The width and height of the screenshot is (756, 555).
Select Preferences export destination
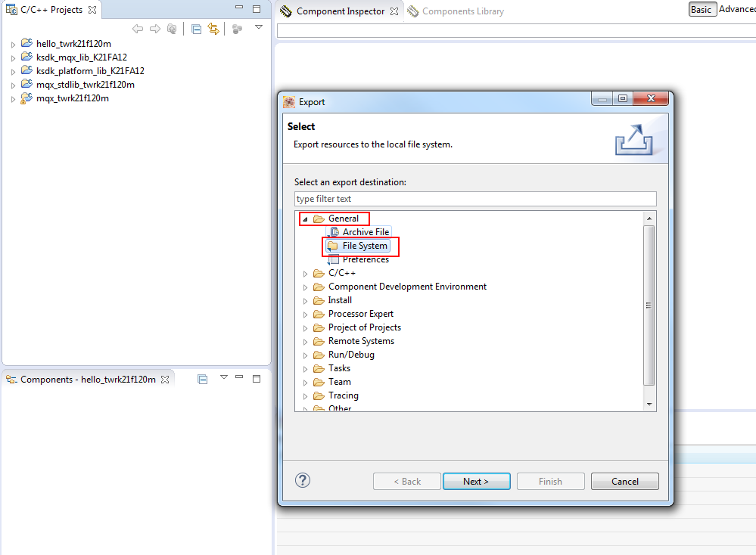pos(366,259)
